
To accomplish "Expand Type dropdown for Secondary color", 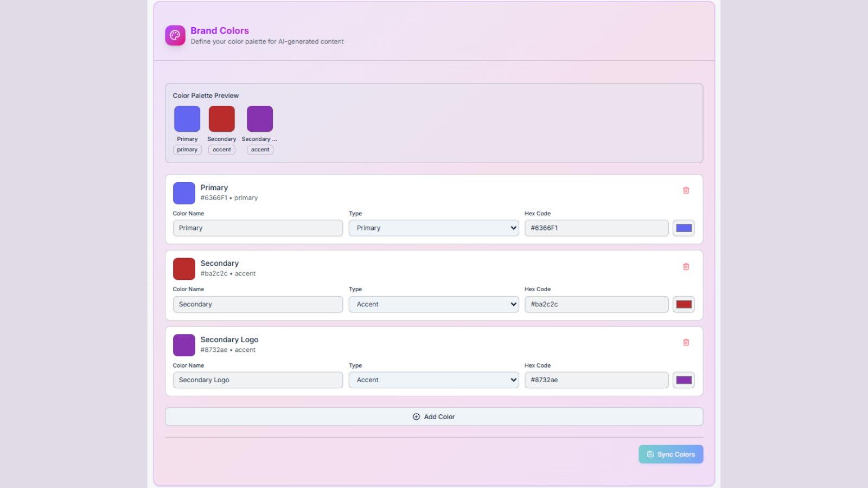I will pyautogui.click(x=433, y=304).
